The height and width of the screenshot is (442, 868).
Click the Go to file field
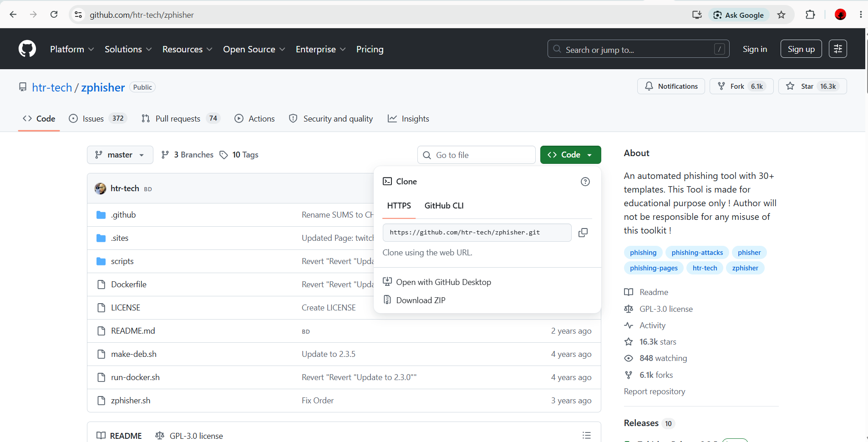pos(476,155)
